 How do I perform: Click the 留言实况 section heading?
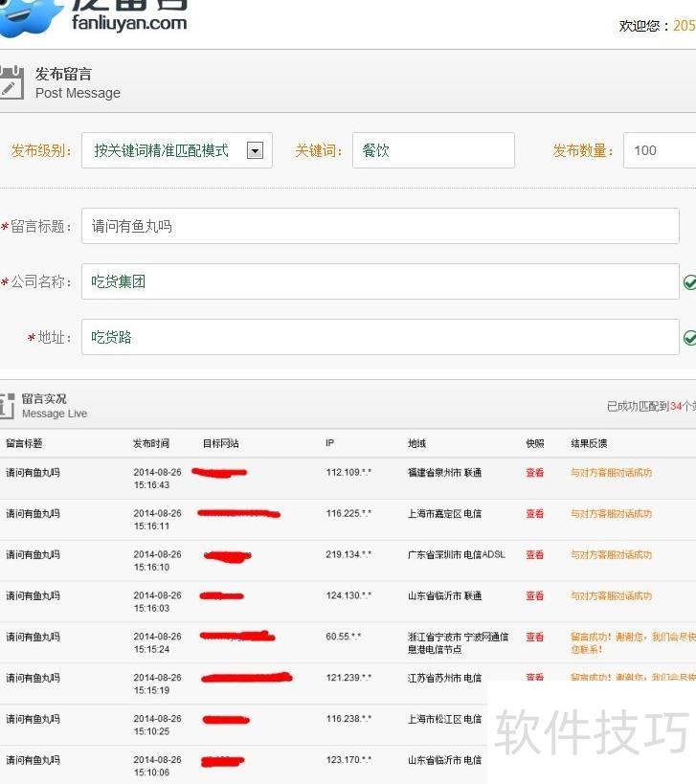pyautogui.click(x=44, y=398)
